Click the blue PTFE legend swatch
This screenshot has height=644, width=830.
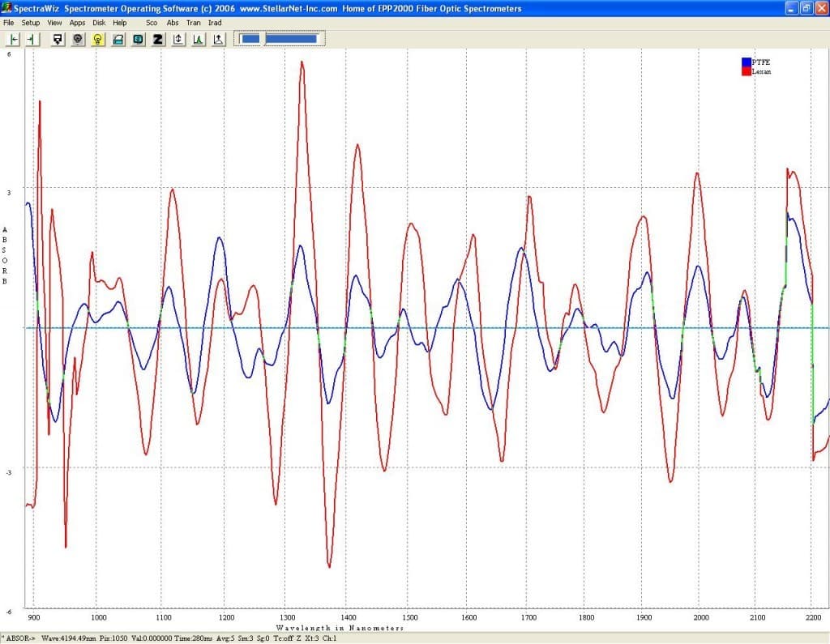click(747, 62)
